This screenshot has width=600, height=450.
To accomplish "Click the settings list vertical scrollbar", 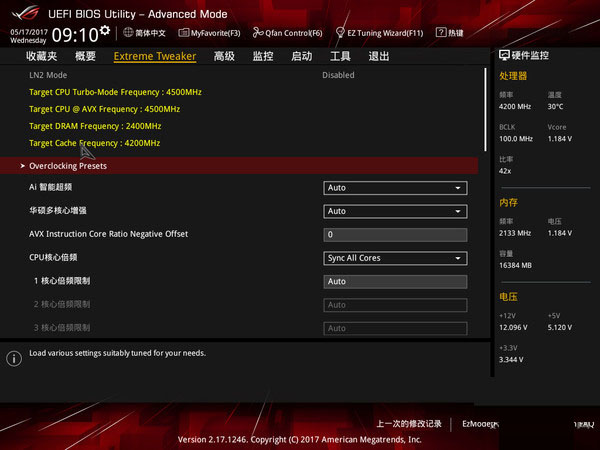I will (x=485, y=109).
